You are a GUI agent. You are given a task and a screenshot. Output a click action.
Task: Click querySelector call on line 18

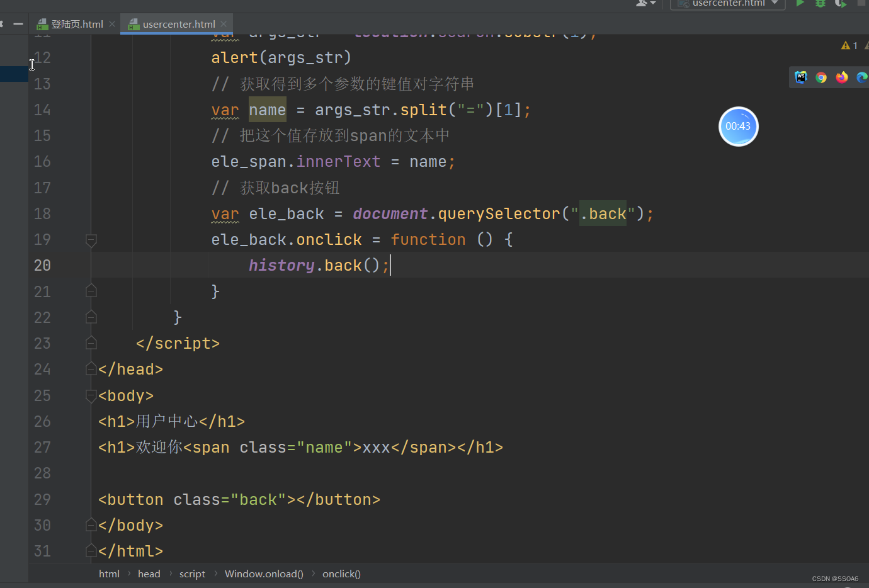click(499, 214)
